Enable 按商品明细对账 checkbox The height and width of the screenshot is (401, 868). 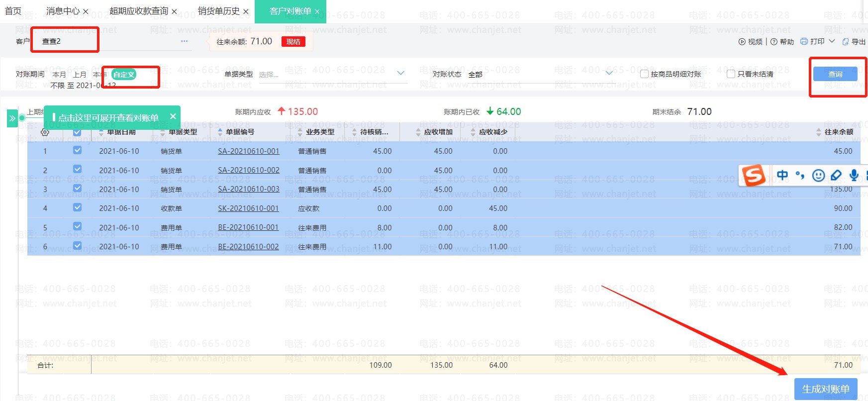point(644,74)
